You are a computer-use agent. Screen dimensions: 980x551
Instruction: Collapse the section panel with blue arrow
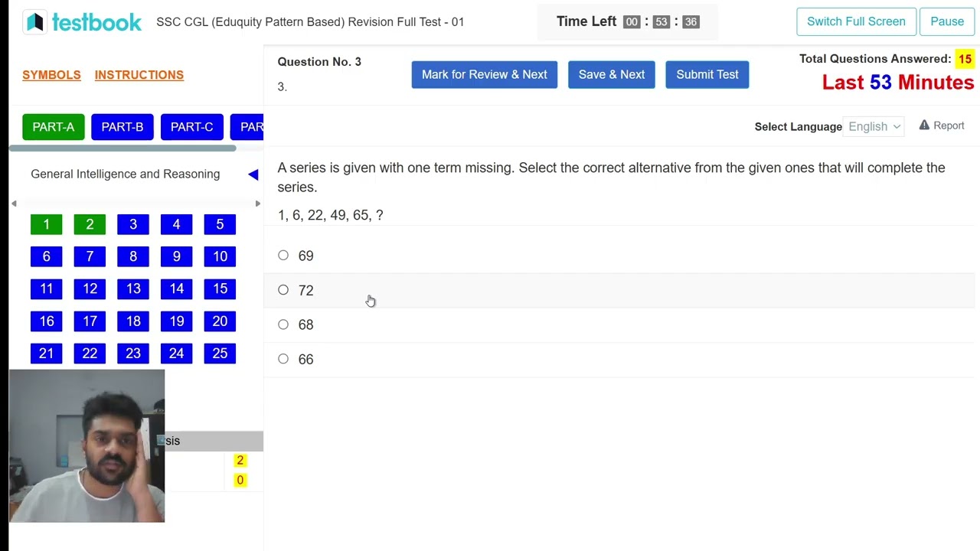point(253,174)
